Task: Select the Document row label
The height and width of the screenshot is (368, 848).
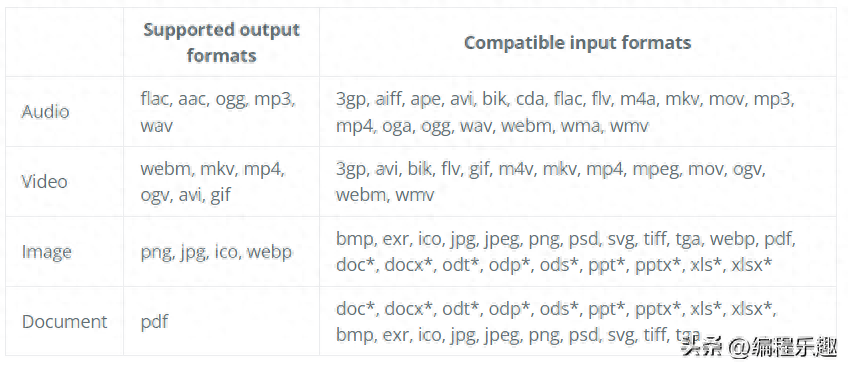Action: 64,321
